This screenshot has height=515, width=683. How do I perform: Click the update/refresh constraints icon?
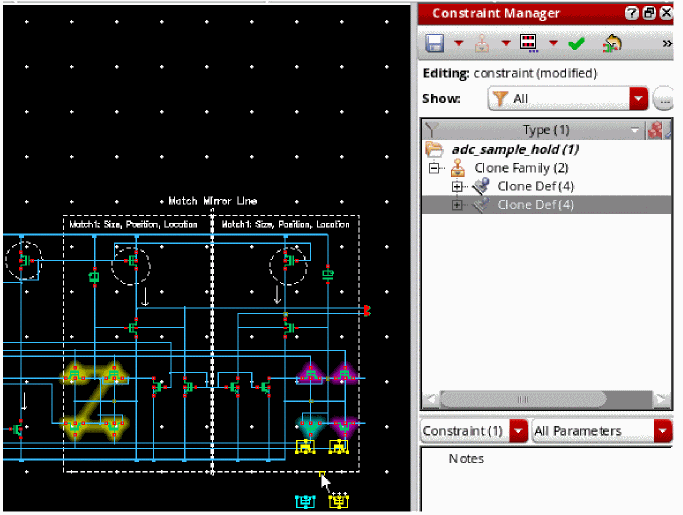point(613,43)
